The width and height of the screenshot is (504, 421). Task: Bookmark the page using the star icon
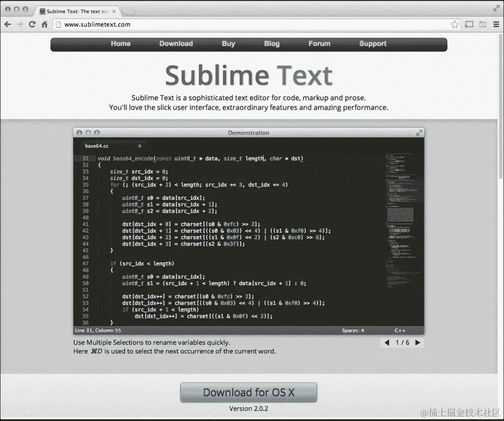pyautogui.click(x=454, y=24)
